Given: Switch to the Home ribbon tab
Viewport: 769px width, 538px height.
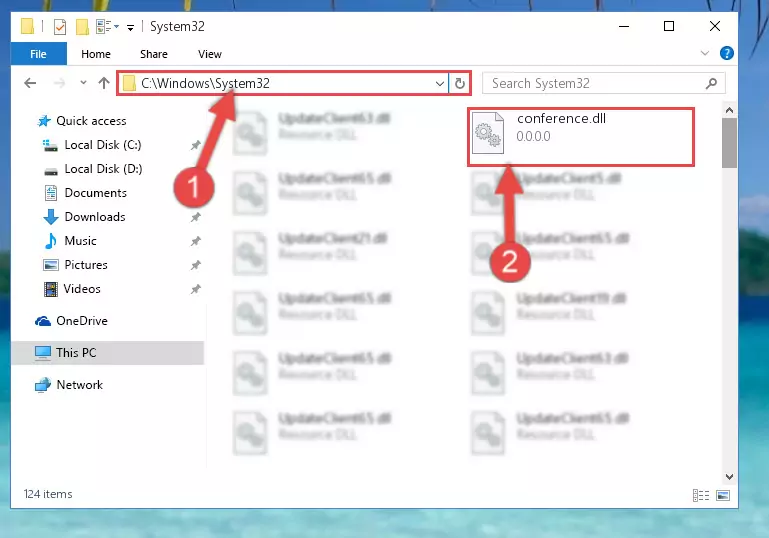Looking at the screenshot, I should pos(96,53).
